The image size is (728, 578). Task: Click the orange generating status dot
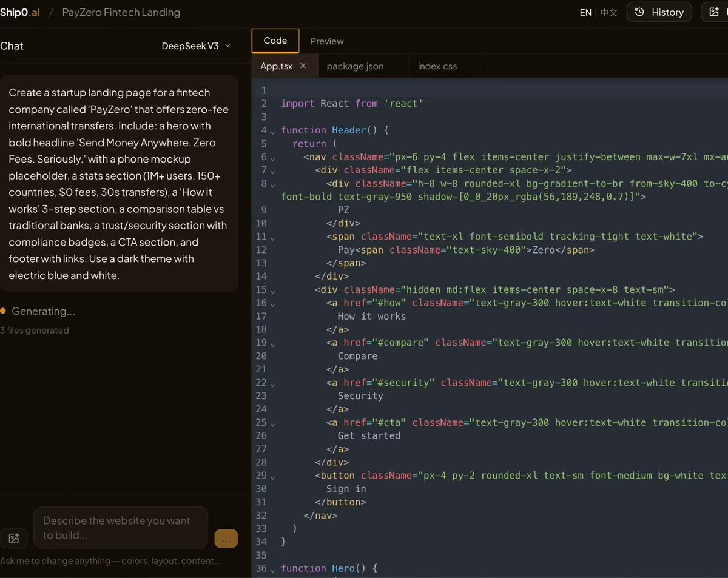[x=3, y=311]
